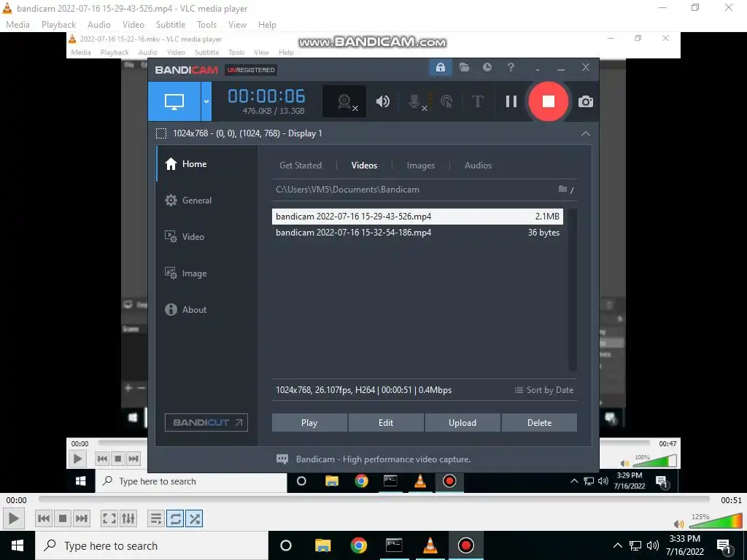Screen dimensions: 747x560
Task: Click the Play button in Bandicam
Action: [309, 422]
